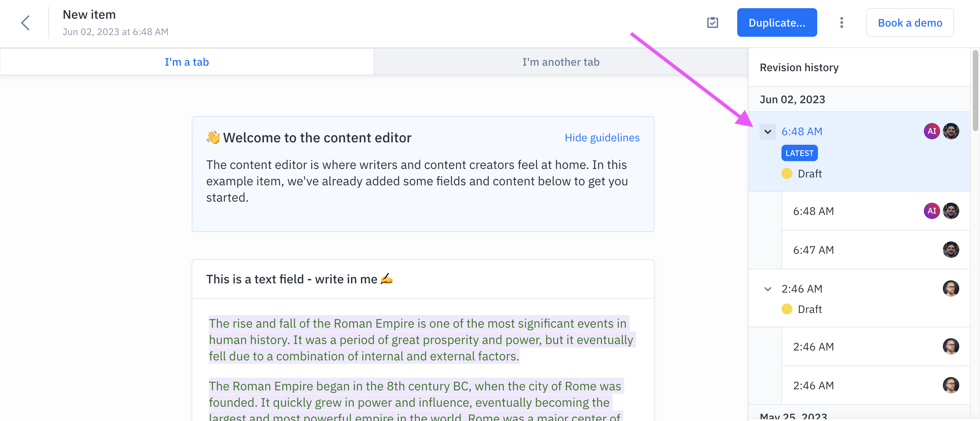The height and width of the screenshot is (421, 980).
Task: Switch to the "I'm another tab" tab
Action: 561,62
